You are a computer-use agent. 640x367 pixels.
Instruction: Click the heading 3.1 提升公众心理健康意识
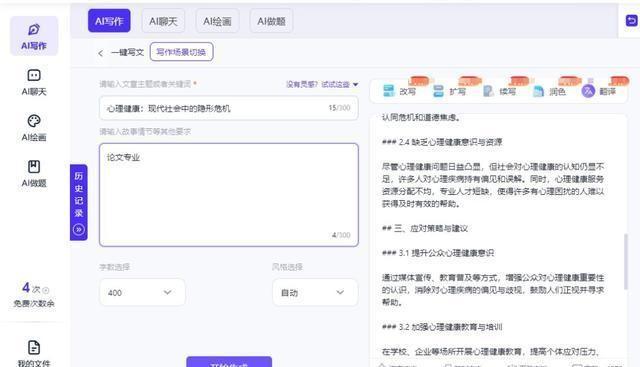[438, 253]
